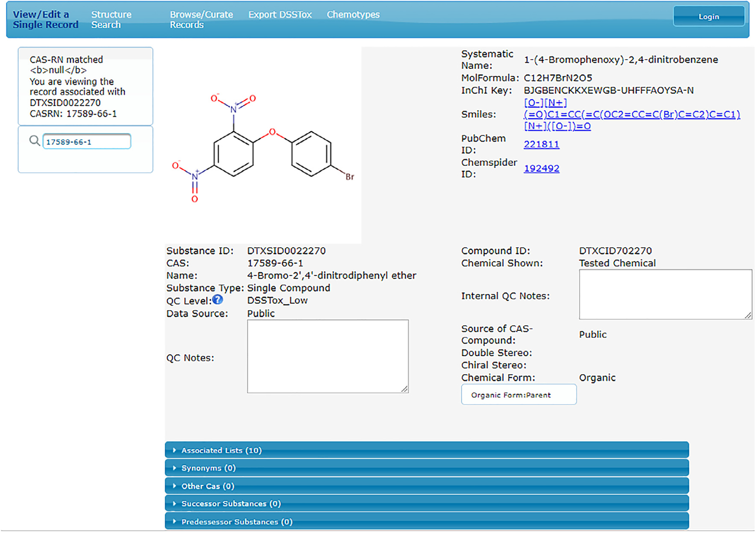
Task: Select the DSSTox_Low QC level value
Action: pyautogui.click(x=277, y=300)
